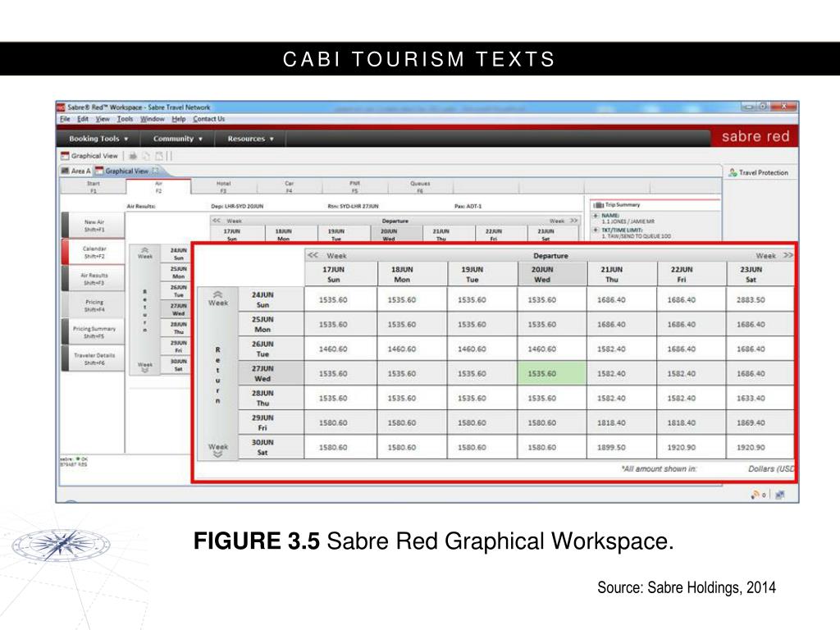Click the rightmost icon in the bottom status bar
The height and width of the screenshot is (630, 840).
point(779,495)
